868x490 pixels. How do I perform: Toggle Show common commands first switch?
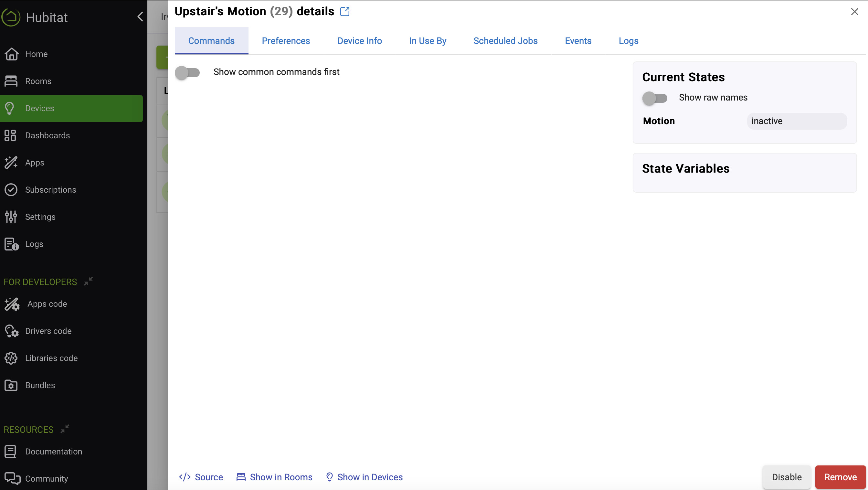[187, 72]
